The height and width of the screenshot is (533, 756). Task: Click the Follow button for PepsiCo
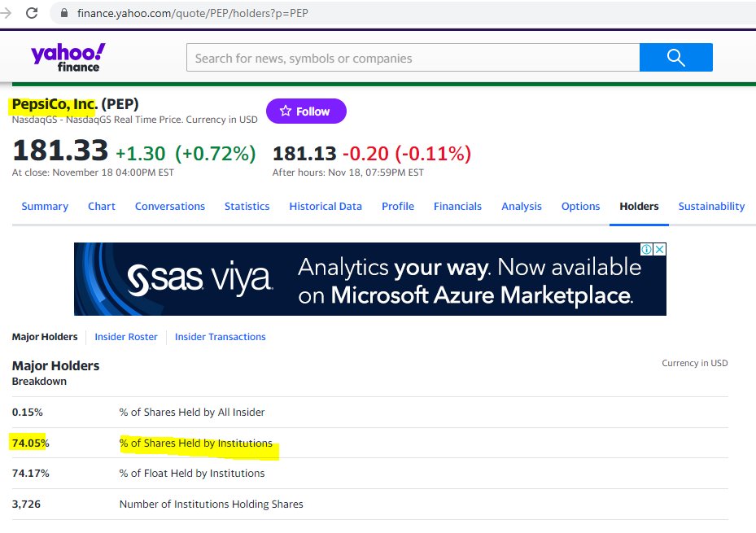(306, 111)
